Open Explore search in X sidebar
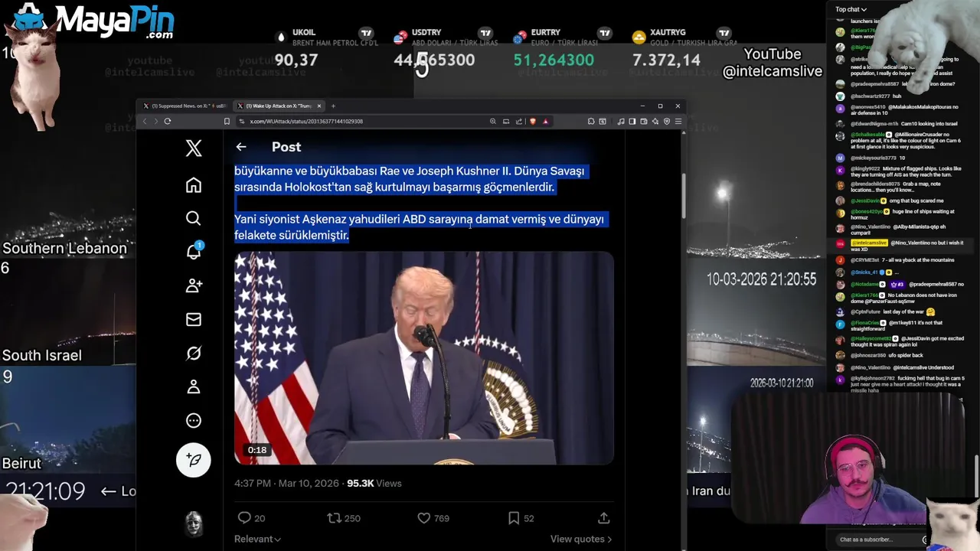Screen dimensions: 980x551 click(194, 218)
